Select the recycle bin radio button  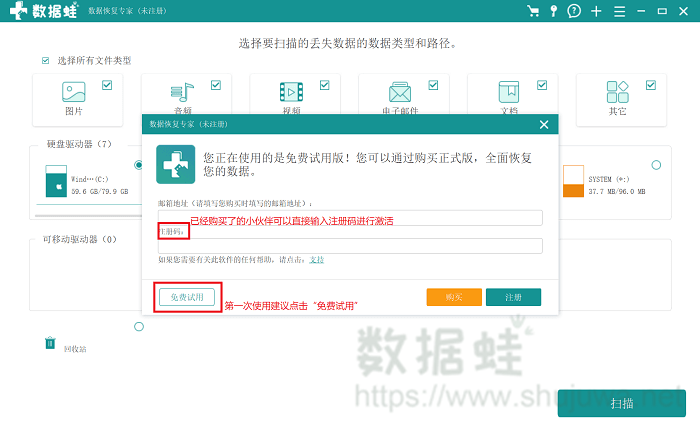pyautogui.click(x=139, y=327)
